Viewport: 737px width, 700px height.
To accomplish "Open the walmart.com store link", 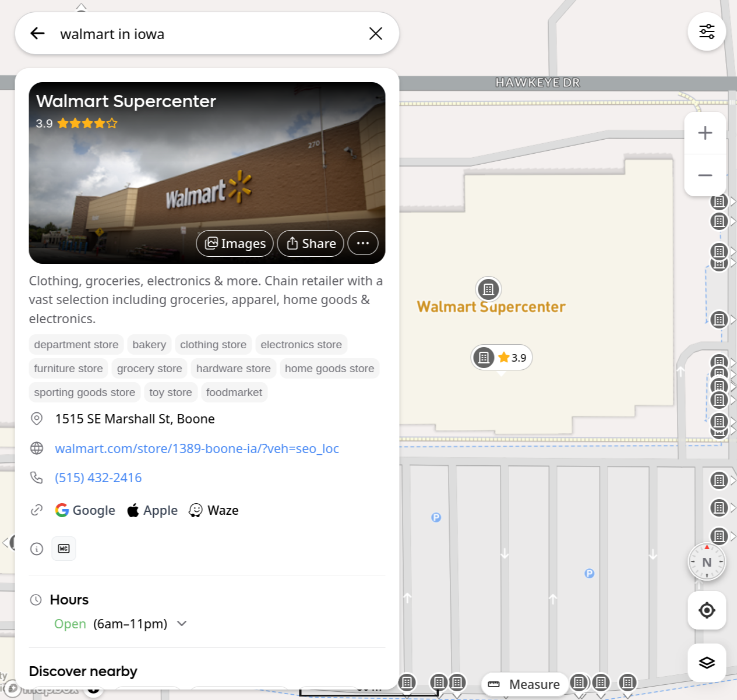I will coord(197,448).
